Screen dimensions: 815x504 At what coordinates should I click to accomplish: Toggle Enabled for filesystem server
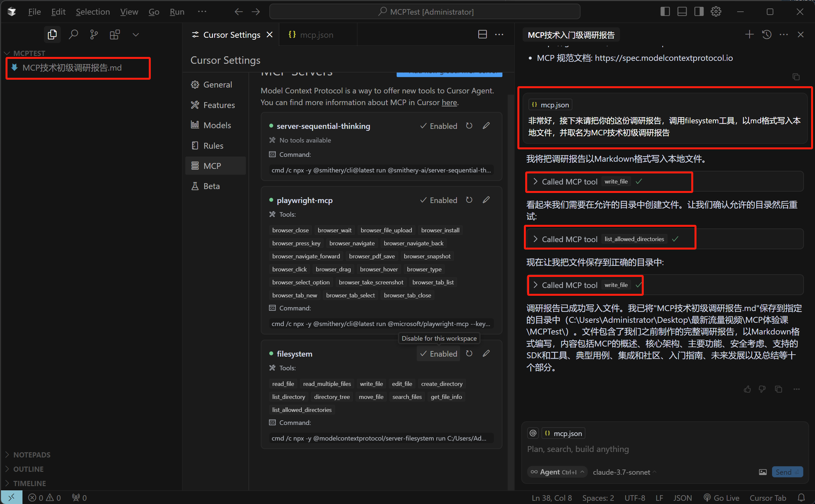[x=439, y=354]
